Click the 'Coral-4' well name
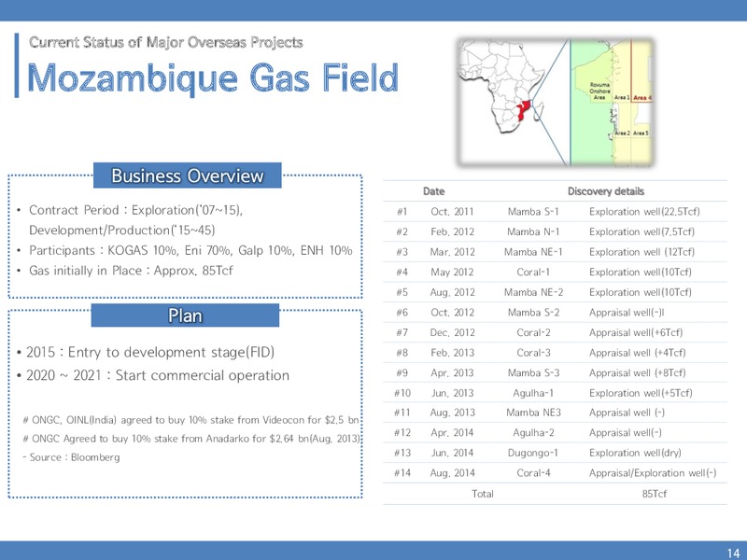747x560 pixels. coord(533,473)
